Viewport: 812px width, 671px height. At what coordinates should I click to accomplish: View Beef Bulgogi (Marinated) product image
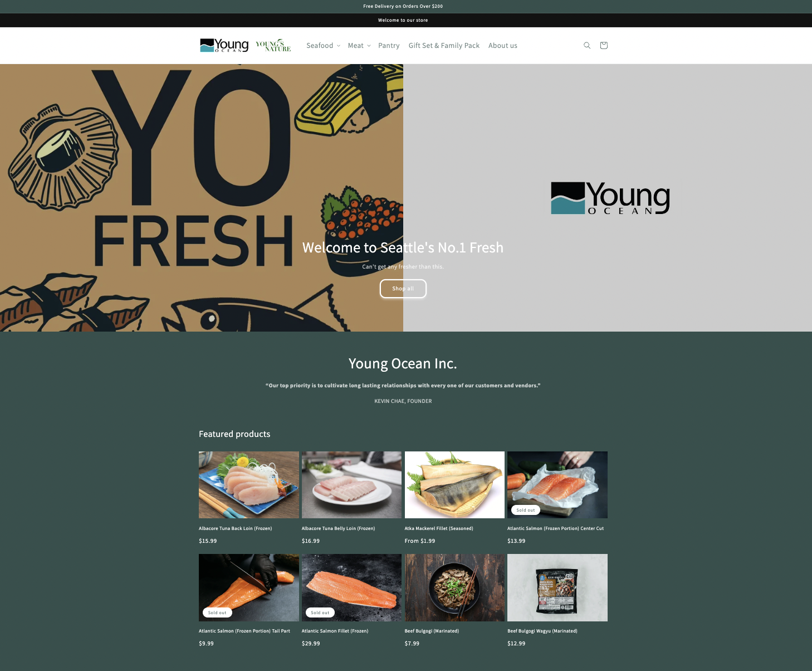pyautogui.click(x=454, y=587)
